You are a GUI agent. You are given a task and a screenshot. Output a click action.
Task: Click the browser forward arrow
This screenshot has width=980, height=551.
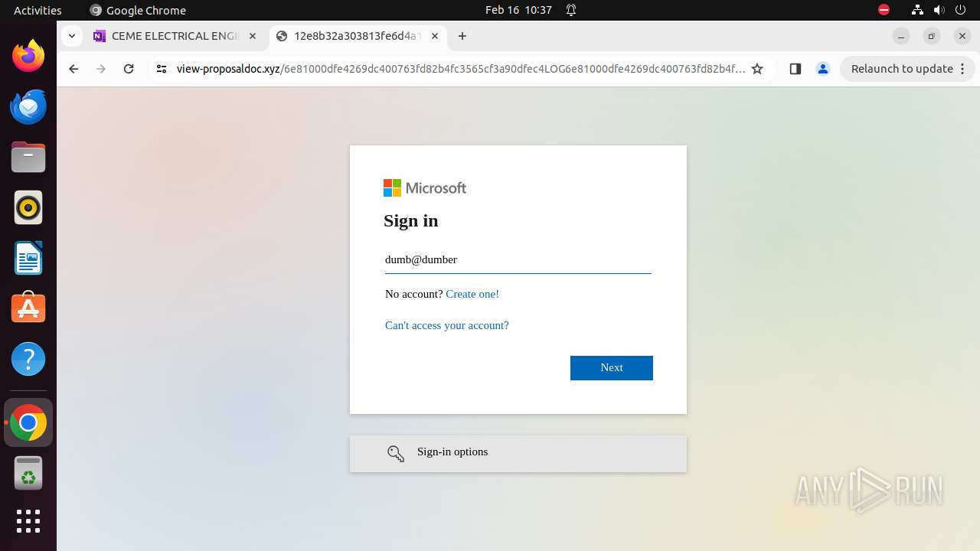pos(101,69)
